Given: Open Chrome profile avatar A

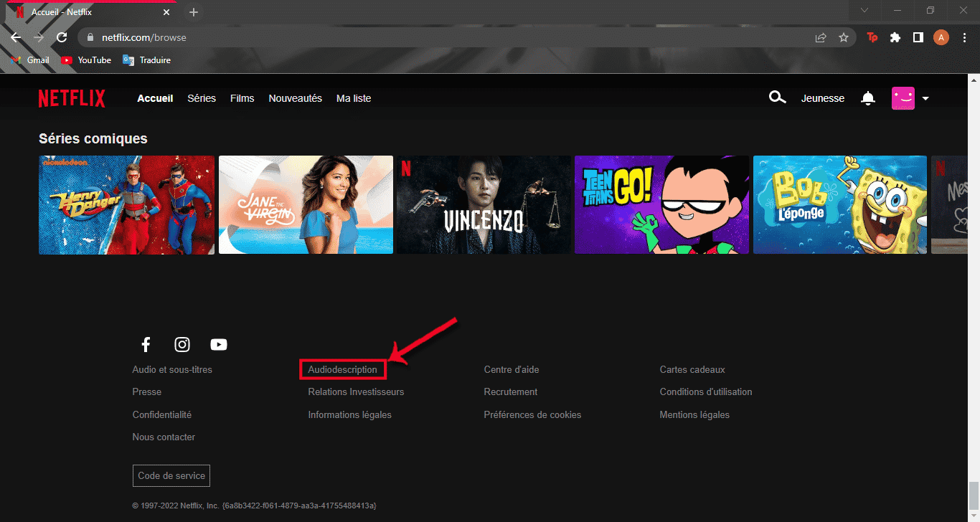Looking at the screenshot, I should pos(941,37).
